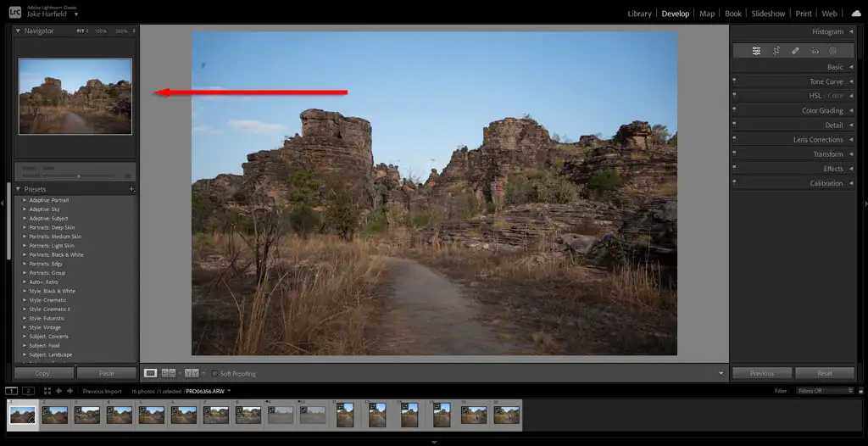Open the Filters Off dropdown
Screen dimensions: 868x446
(825, 391)
